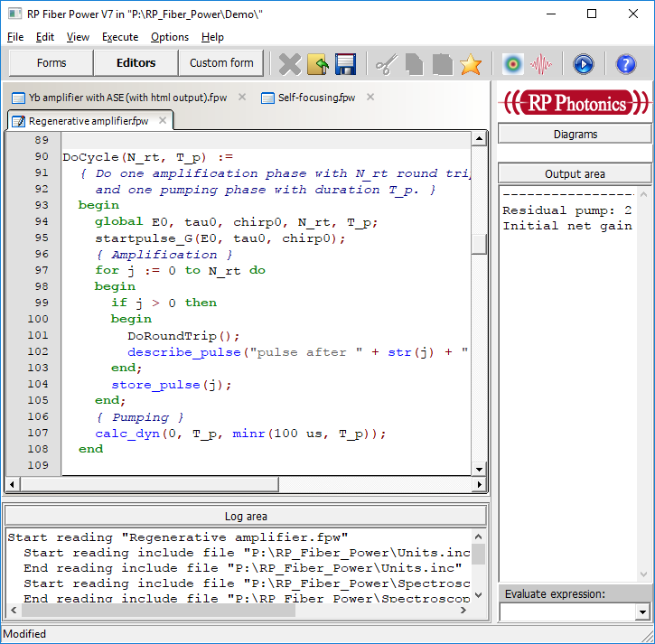This screenshot has height=644, width=655.
Task: Click the copy pages icon
Action: (414, 64)
